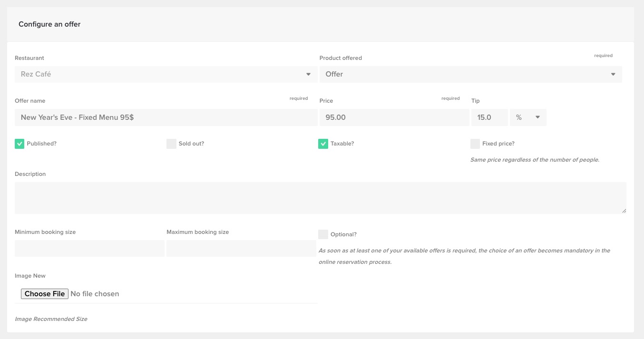Select the Tip value field showing 15.0
Viewport: 644px width, 339px height.
point(489,117)
